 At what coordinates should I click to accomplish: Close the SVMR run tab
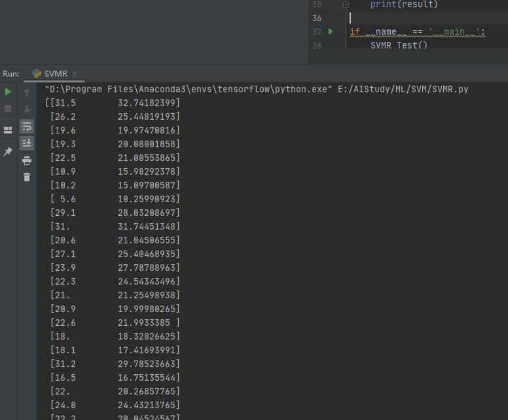(75, 74)
